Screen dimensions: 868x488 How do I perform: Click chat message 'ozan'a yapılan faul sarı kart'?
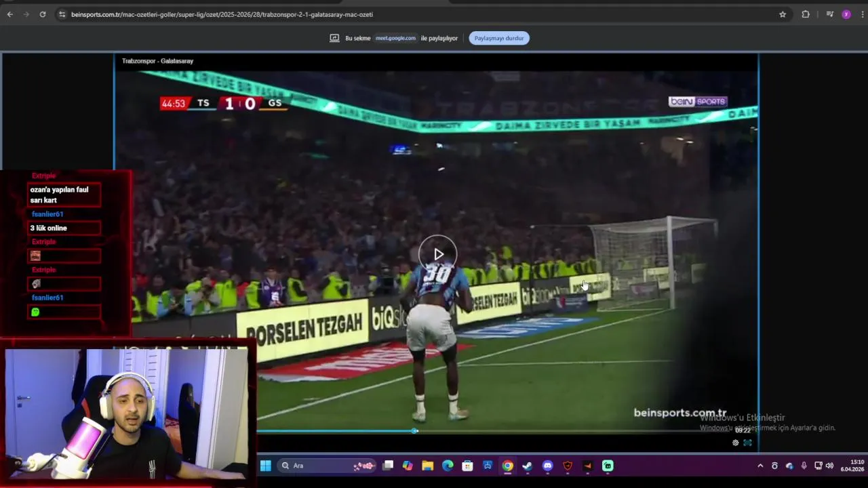point(64,195)
